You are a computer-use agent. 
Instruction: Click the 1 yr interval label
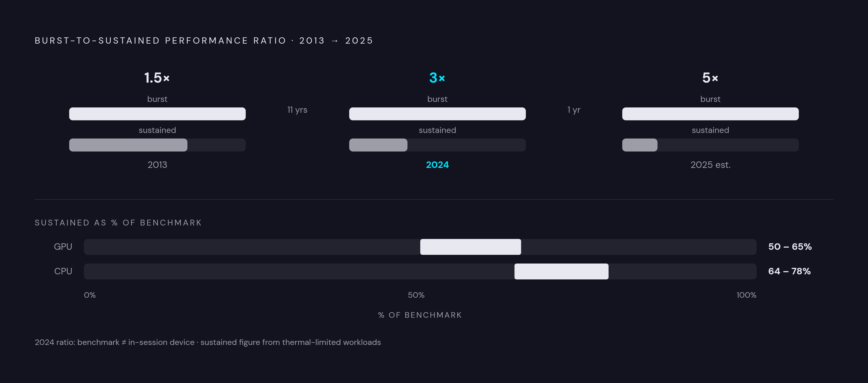click(x=574, y=110)
